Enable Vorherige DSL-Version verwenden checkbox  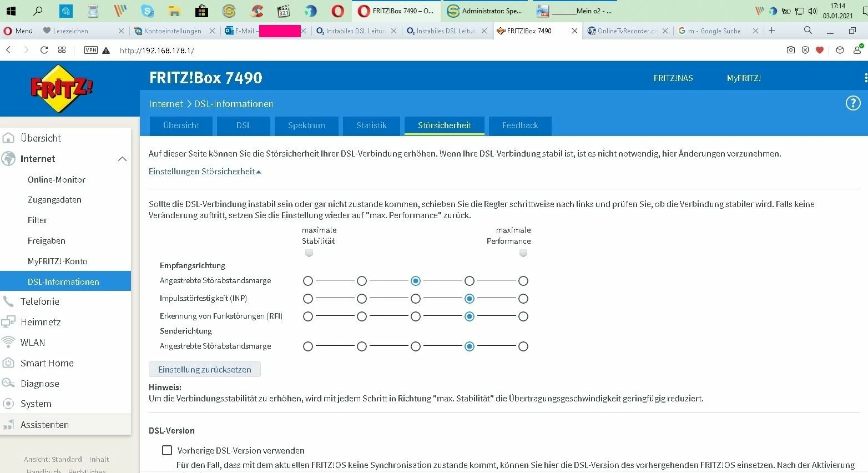pyautogui.click(x=167, y=450)
